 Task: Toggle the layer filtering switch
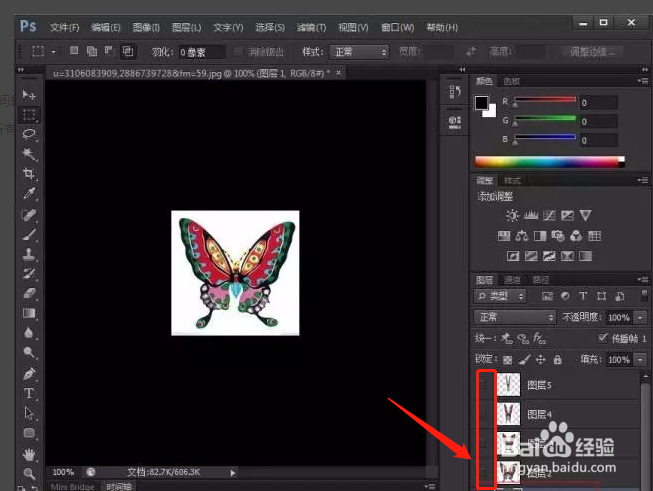[644, 295]
